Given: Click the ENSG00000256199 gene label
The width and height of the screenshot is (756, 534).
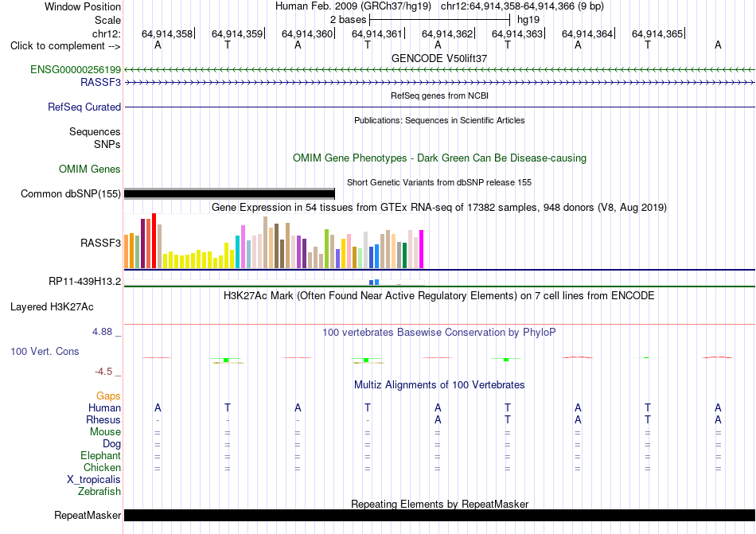Looking at the screenshot, I should click(76, 70).
